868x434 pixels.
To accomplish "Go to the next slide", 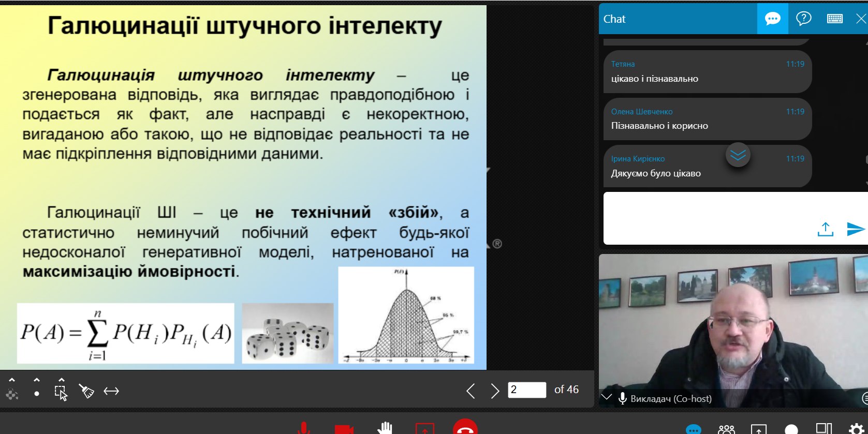I will (495, 391).
